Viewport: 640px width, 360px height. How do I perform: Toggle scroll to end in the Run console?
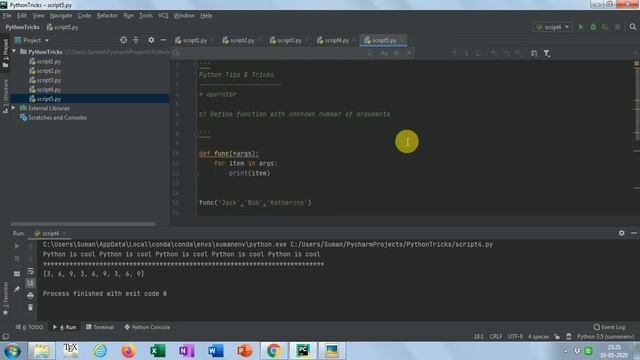click(x=31, y=283)
